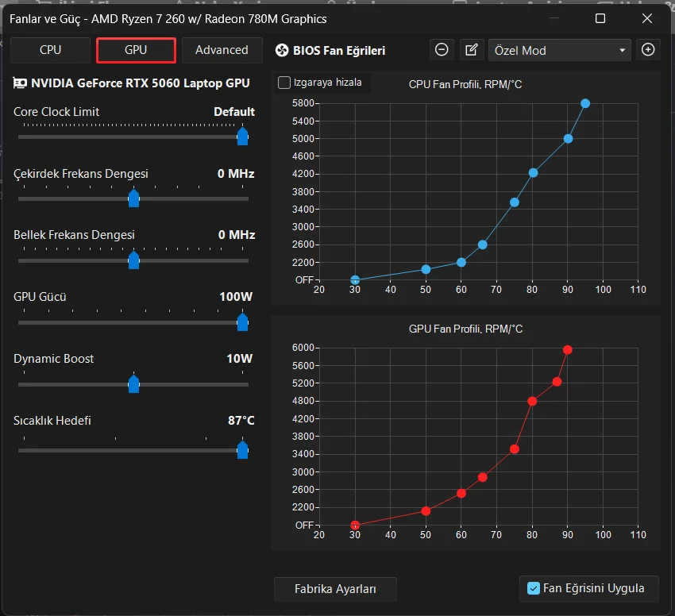Select the GPU fan curve point at 60°C
675x616 pixels.
[461, 493]
